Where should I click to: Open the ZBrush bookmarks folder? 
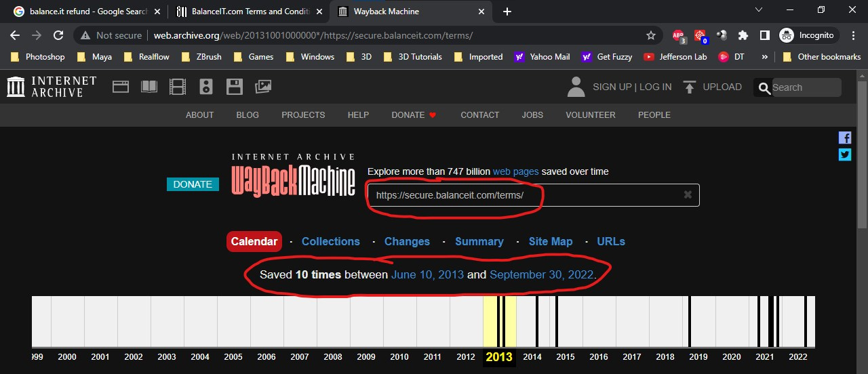point(201,57)
